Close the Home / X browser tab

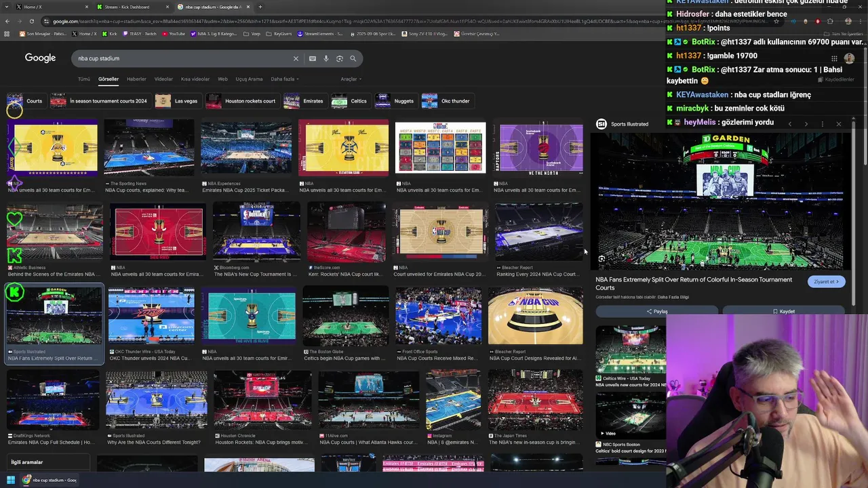pos(86,7)
